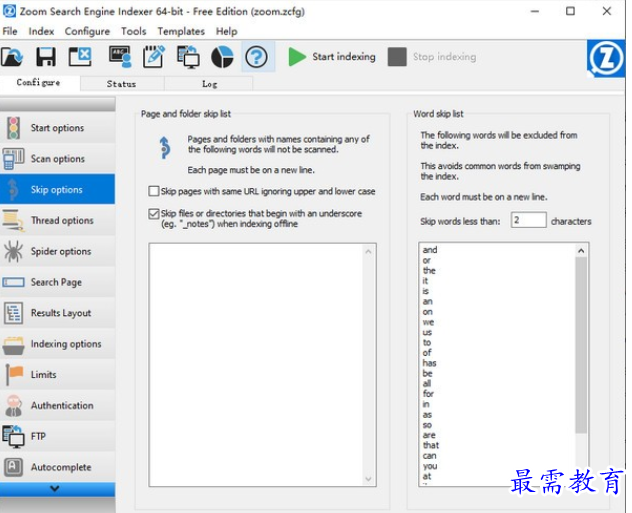Select Search Page box icon
This screenshot has width=632, height=513.
[x=13, y=282]
